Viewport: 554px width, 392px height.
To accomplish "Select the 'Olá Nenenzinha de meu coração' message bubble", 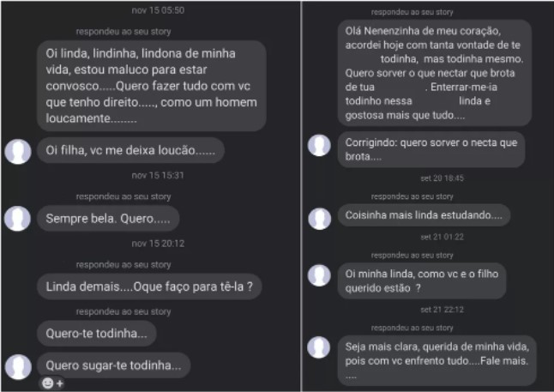I will [435, 73].
